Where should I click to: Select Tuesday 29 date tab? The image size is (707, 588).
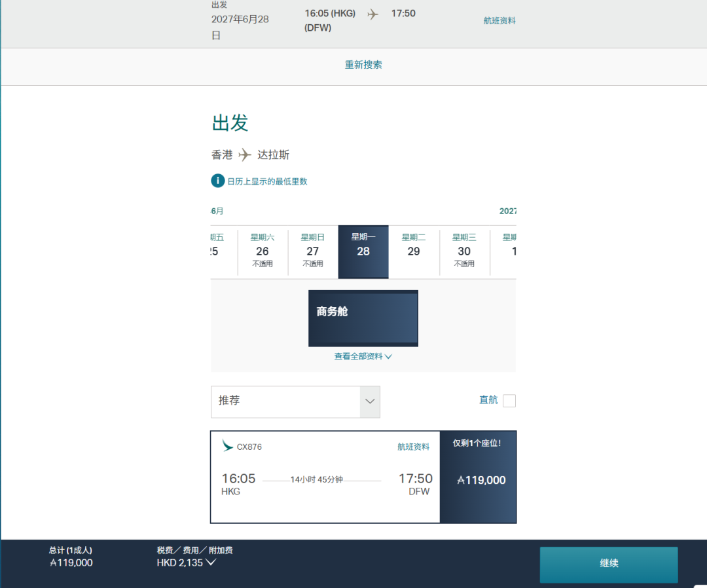pyautogui.click(x=414, y=251)
